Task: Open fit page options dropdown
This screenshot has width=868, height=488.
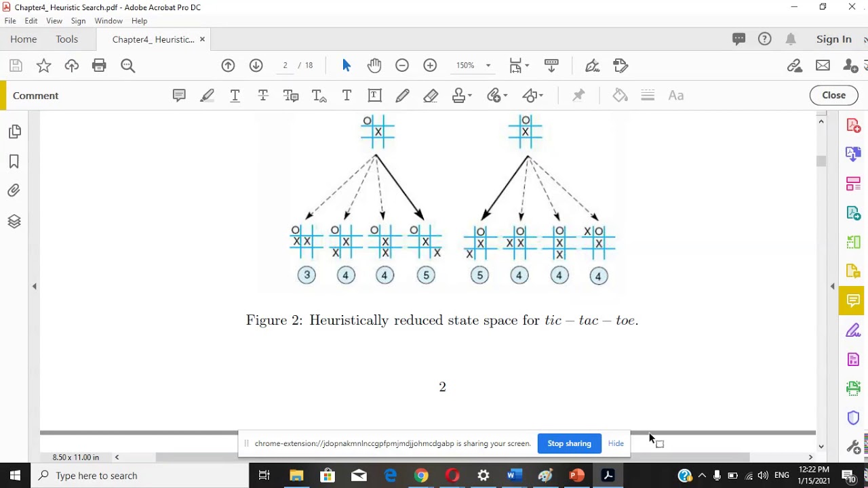Action: (x=519, y=66)
